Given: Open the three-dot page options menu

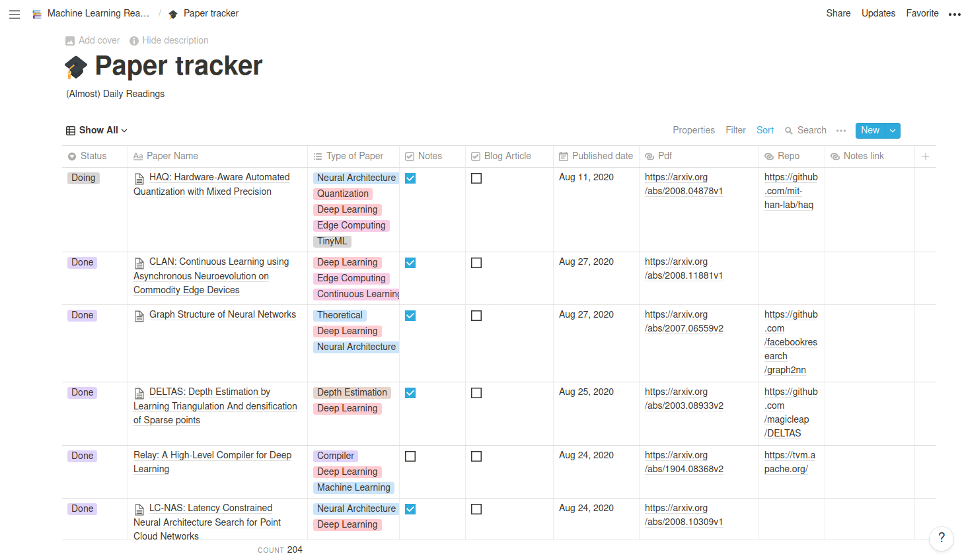Looking at the screenshot, I should (954, 14).
